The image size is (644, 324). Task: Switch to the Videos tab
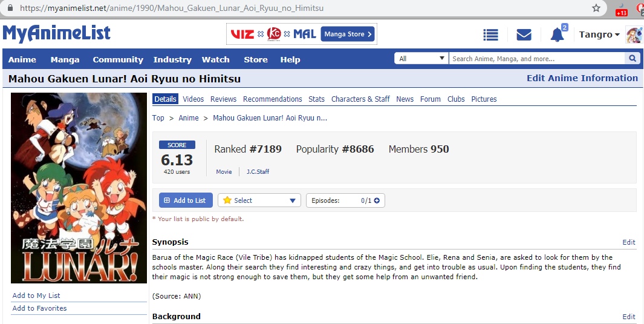pyautogui.click(x=193, y=99)
